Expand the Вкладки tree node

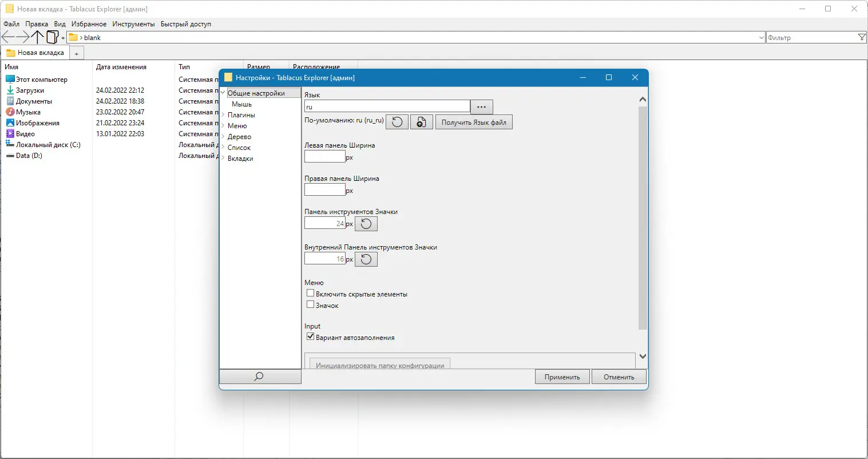click(223, 159)
